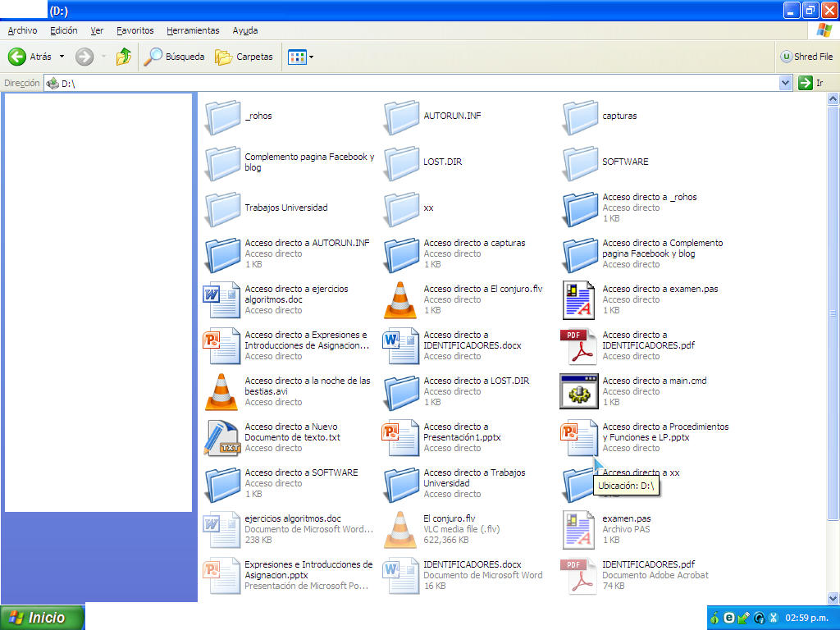Select the IDENTIFICADORES.docx Word file icon
Screen dimensions: 840x630
tap(400, 576)
